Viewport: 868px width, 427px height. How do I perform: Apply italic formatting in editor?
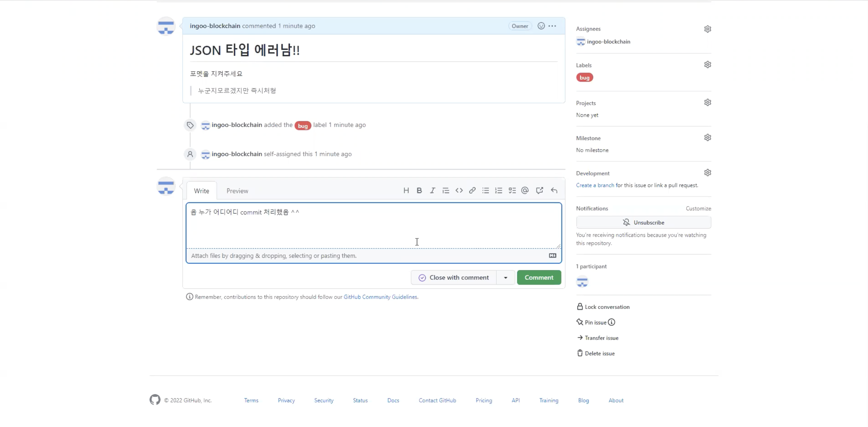coord(432,191)
